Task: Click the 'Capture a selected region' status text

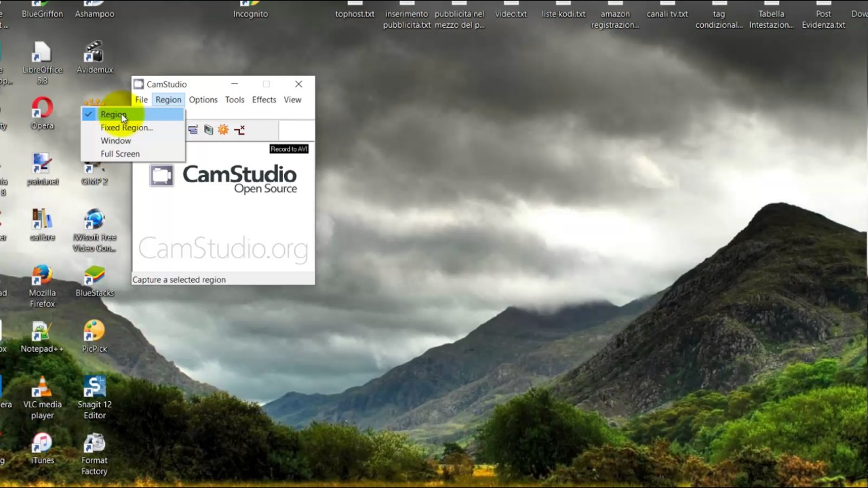Action: coord(179,279)
